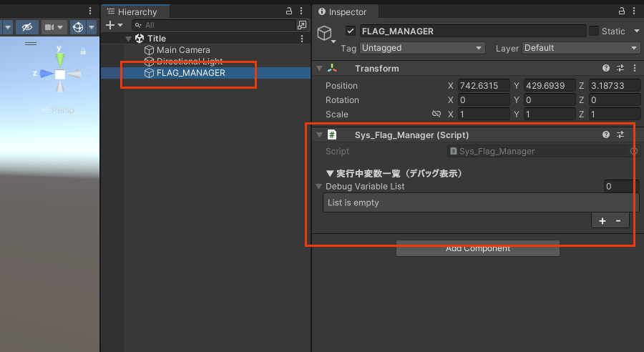Image resolution: width=644 pixels, height=352 pixels.
Task: Open Sys_Flag_Manager script help icon
Action: pyautogui.click(x=606, y=135)
